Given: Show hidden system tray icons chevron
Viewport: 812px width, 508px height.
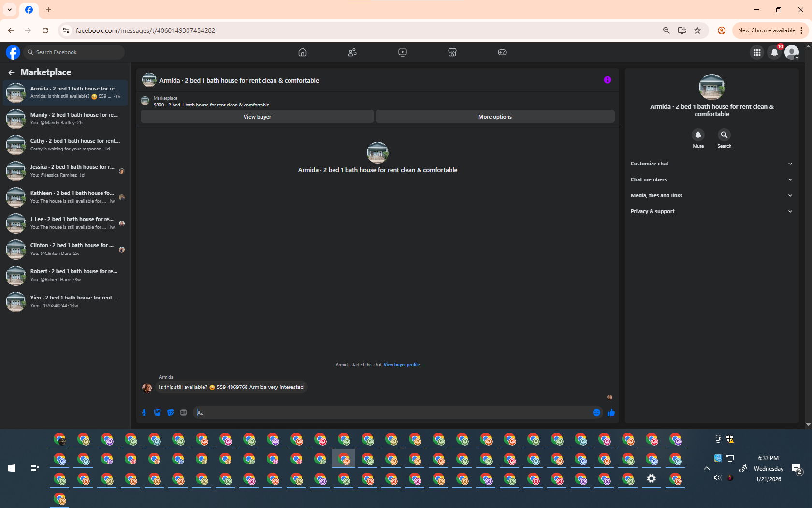Looking at the screenshot, I should [707, 468].
